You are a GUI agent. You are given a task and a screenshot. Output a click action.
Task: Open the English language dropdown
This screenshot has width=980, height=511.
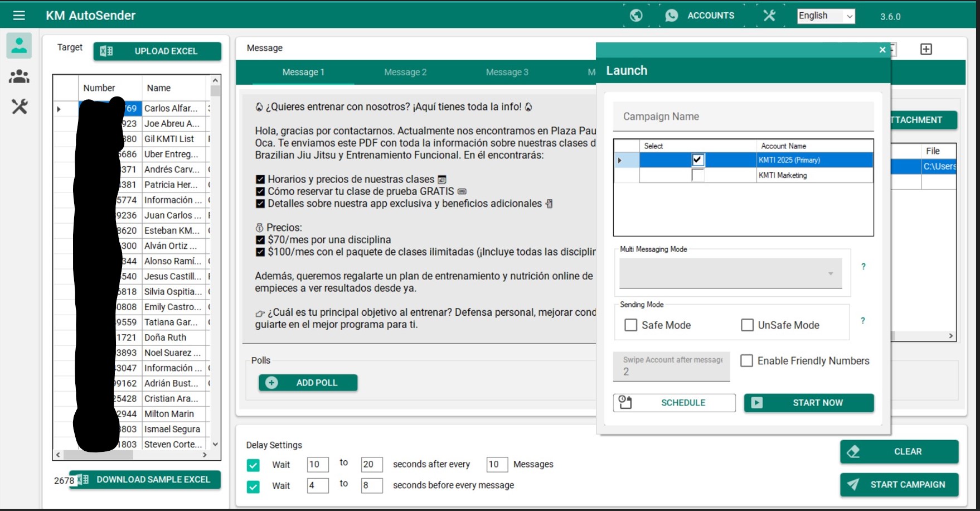[x=826, y=16]
